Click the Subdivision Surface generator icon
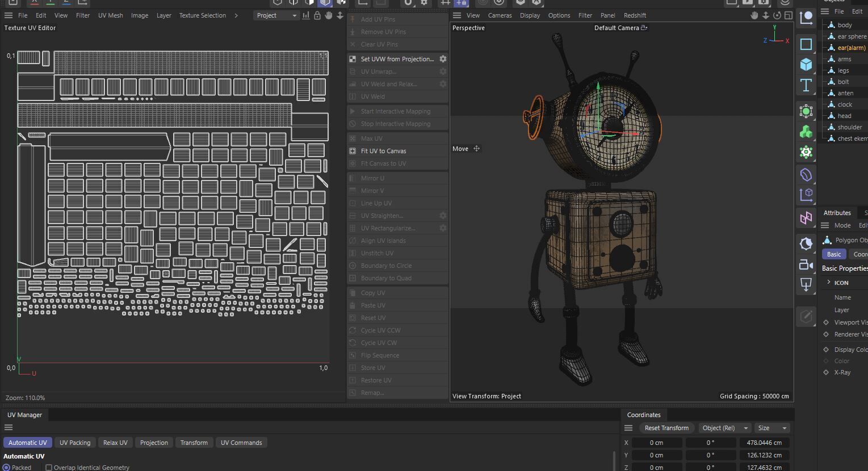The image size is (868, 471). pyautogui.click(x=806, y=111)
